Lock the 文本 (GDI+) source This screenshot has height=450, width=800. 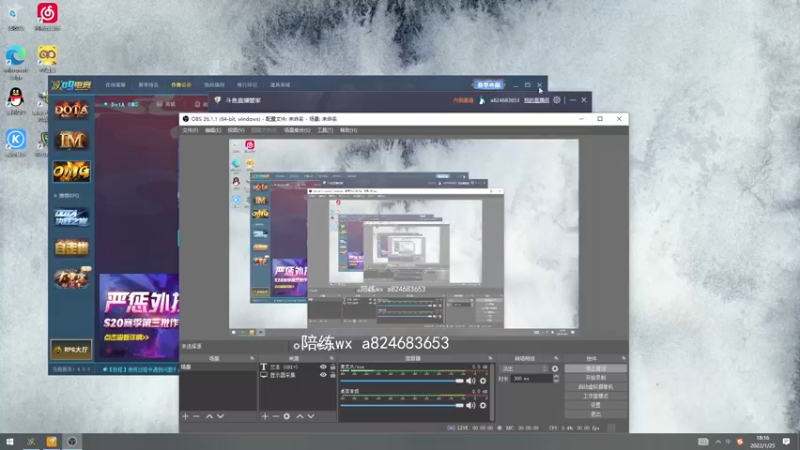tap(333, 367)
